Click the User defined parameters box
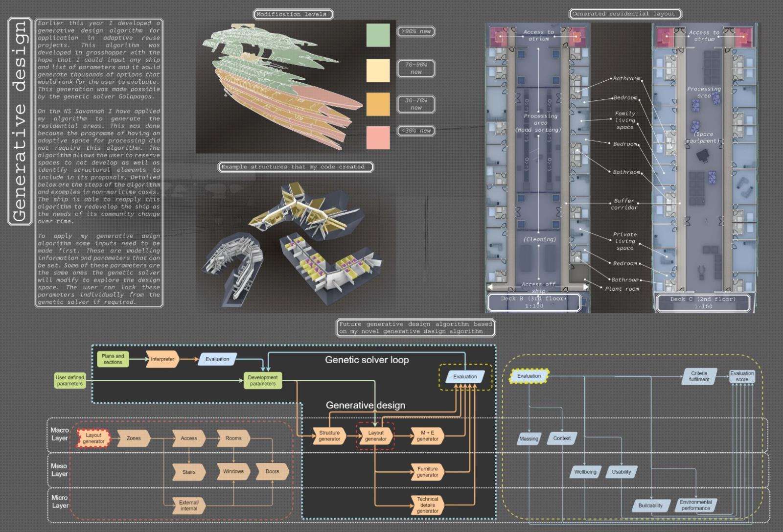783x532 pixels. coord(70,381)
